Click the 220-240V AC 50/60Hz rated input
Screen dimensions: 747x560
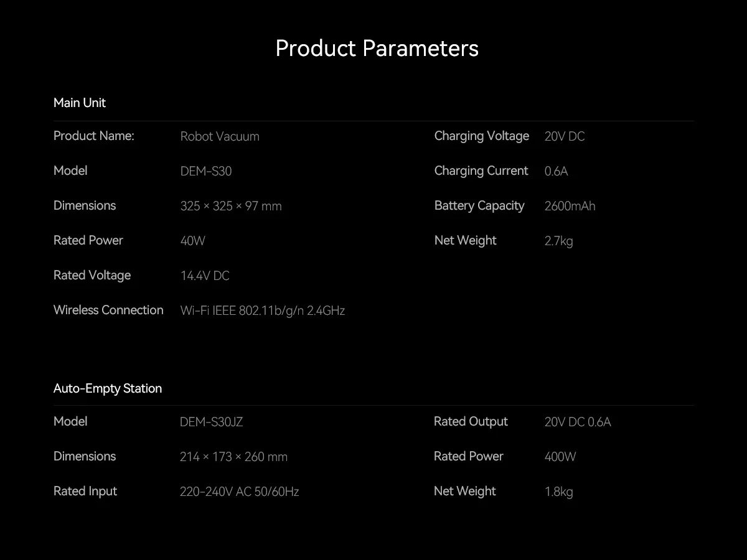click(239, 492)
